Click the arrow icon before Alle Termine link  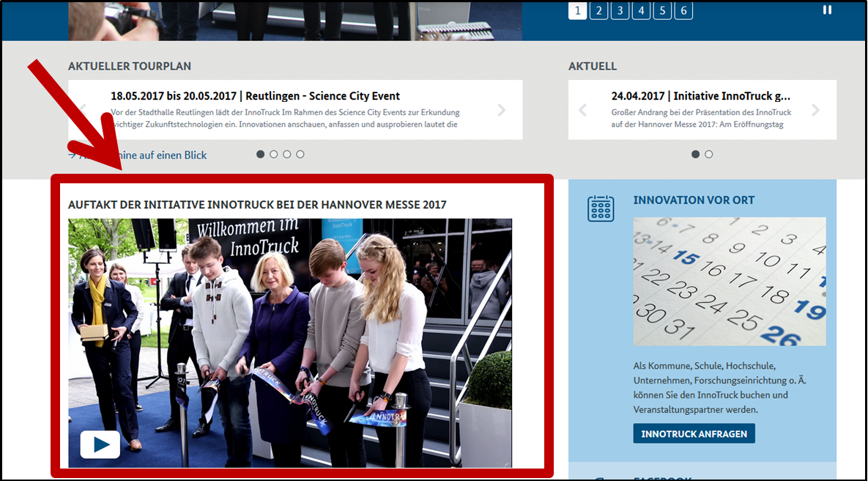click(x=71, y=155)
